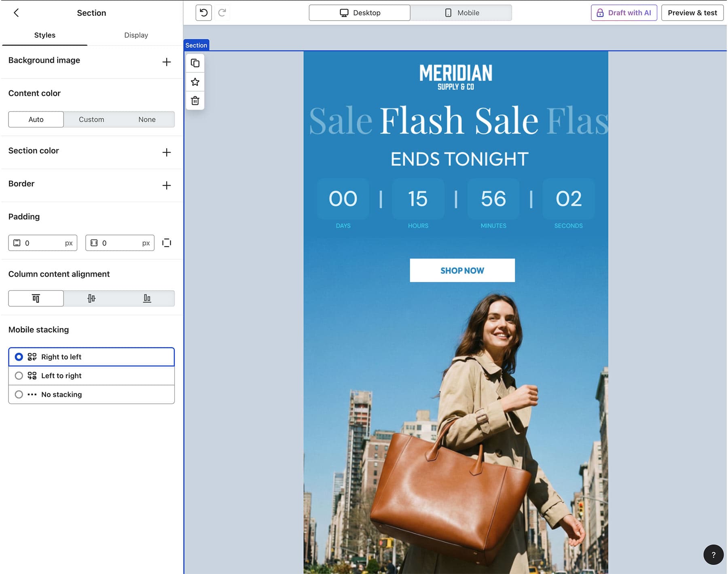Open the Styles tab
The image size is (728, 574).
(x=44, y=35)
